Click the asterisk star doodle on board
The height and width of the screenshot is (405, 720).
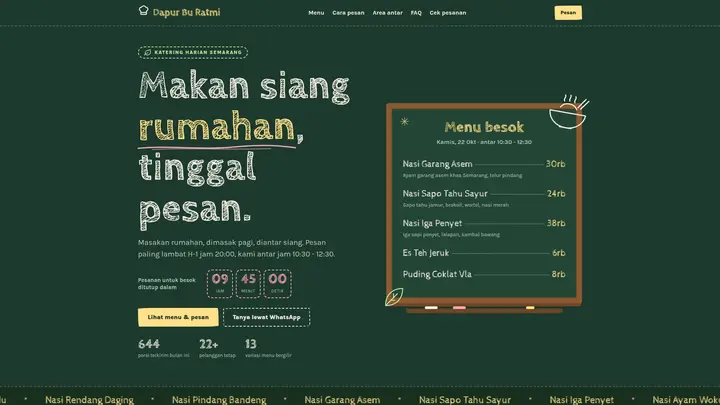coord(405,122)
